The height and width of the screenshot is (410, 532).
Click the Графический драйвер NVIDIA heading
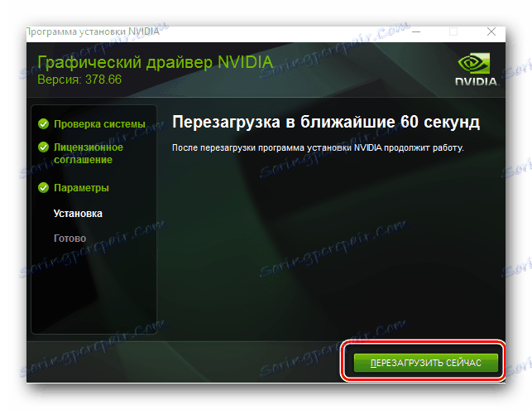pos(155,62)
